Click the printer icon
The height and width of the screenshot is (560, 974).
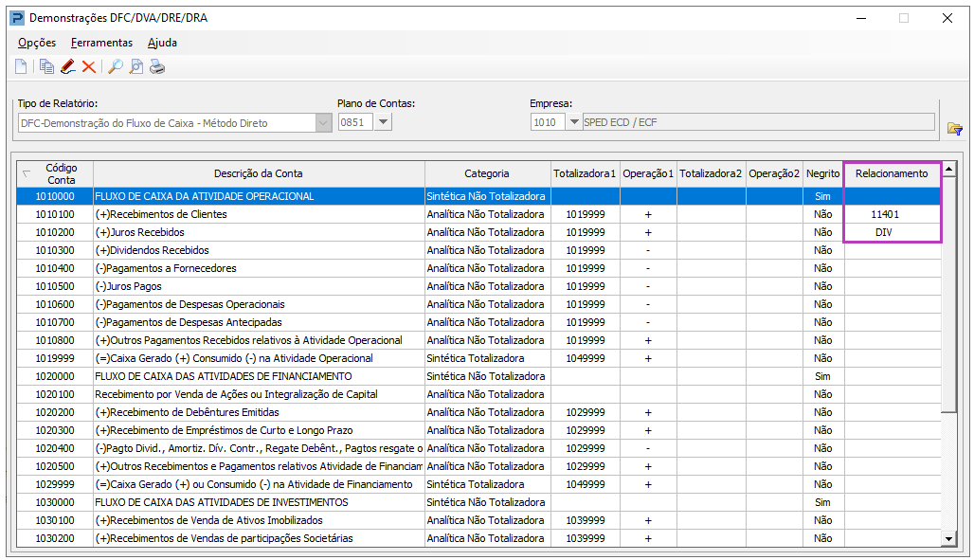[x=157, y=66]
